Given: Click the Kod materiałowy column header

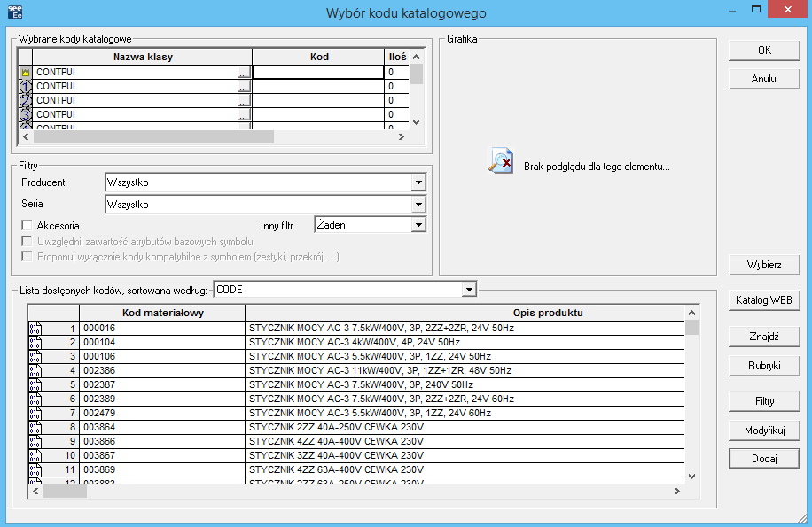Looking at the screenshot, I should [x=162, y=313].
